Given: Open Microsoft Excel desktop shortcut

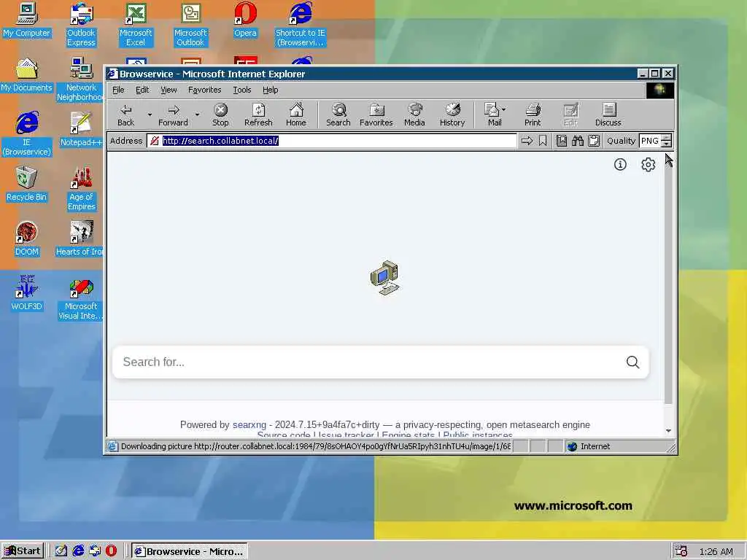Looking at the screenshot, I should [136, 25].
